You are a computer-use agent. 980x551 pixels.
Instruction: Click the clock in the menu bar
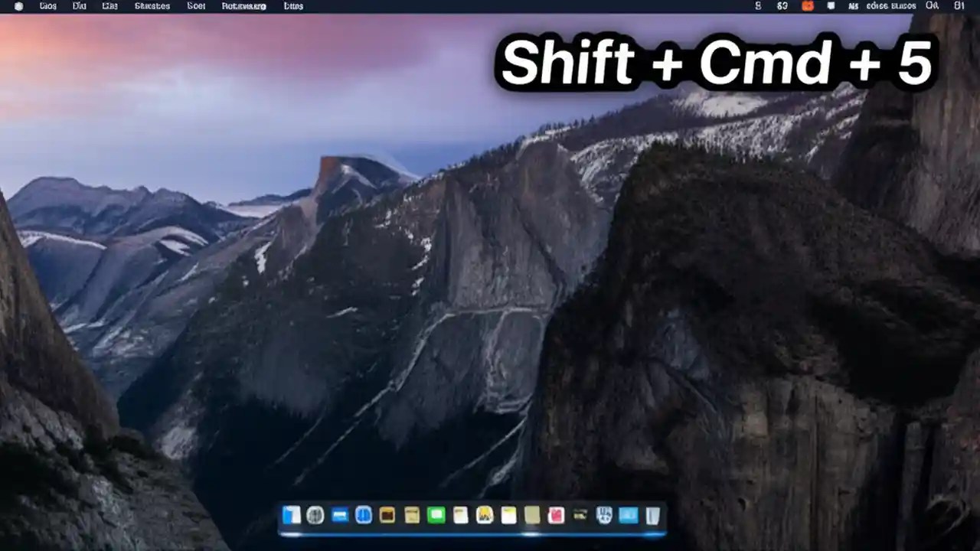(x=961, y=6)
